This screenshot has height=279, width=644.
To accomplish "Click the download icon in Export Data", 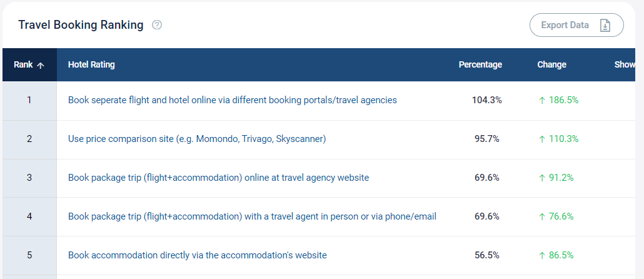I will (605, 26).
